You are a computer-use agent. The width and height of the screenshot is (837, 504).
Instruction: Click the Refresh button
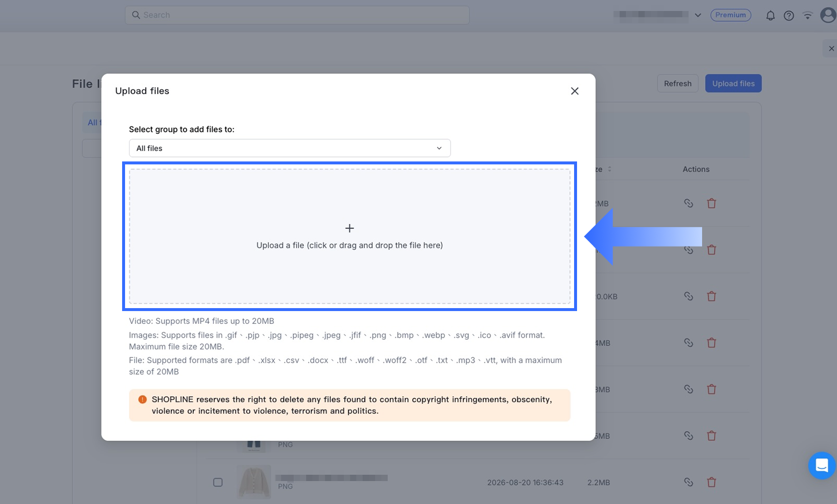[677, 84]
